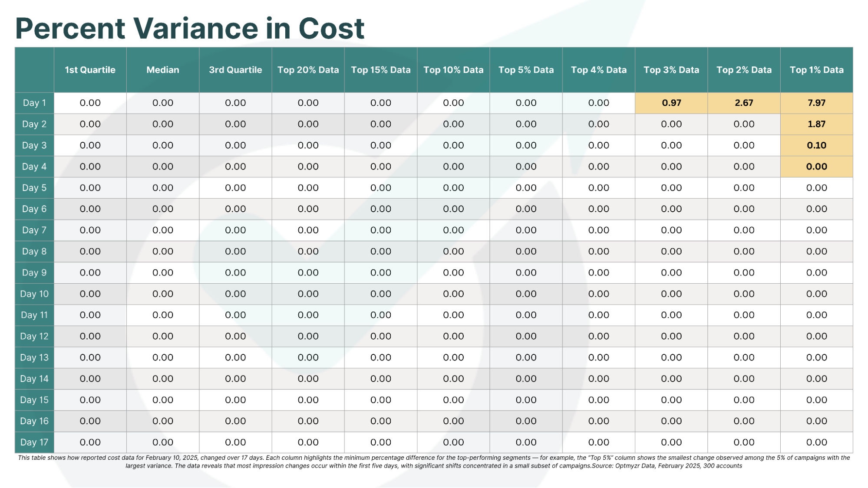Select the highlighted 0.10 cell
Viewport: 868px width, 488px height.
(817, 145)
